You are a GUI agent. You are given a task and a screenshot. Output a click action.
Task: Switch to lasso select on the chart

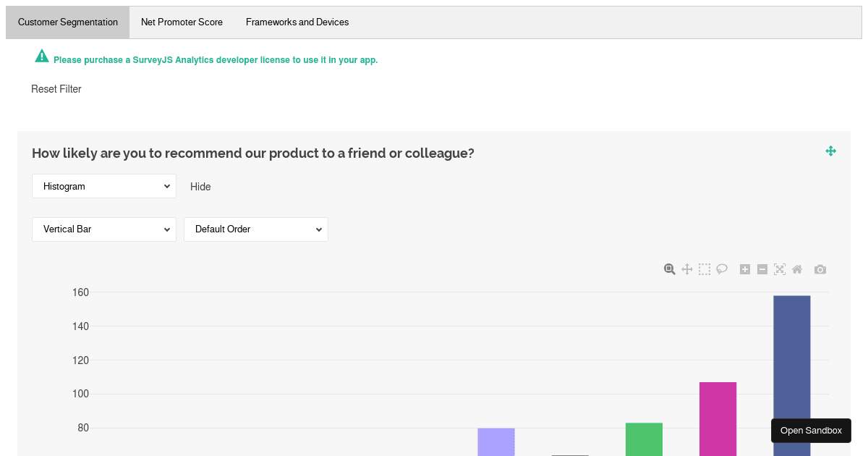pos(722,269)
